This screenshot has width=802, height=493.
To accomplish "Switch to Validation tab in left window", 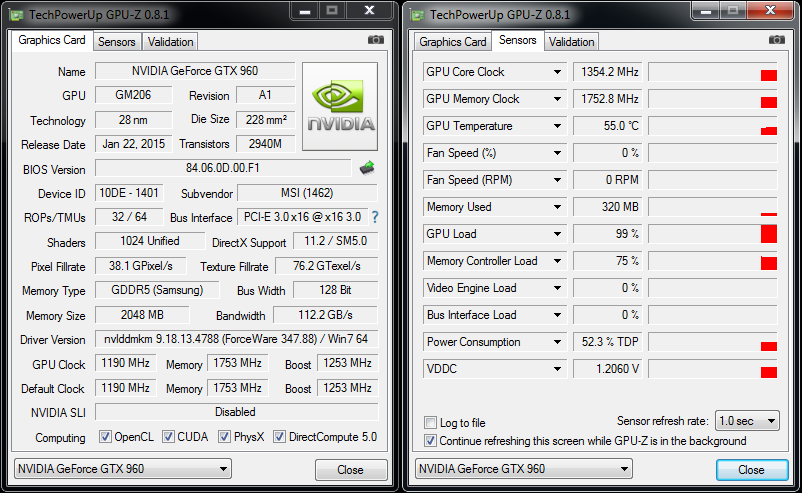I will pos(170,41).
